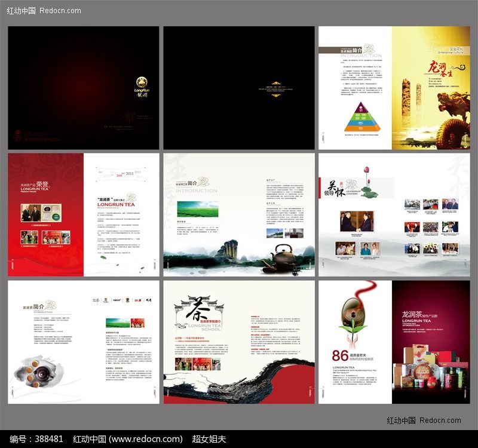This screenshot has height=448, width=478.
Task: Click the row of brand logos above the tea field photo
Action: 122,300
